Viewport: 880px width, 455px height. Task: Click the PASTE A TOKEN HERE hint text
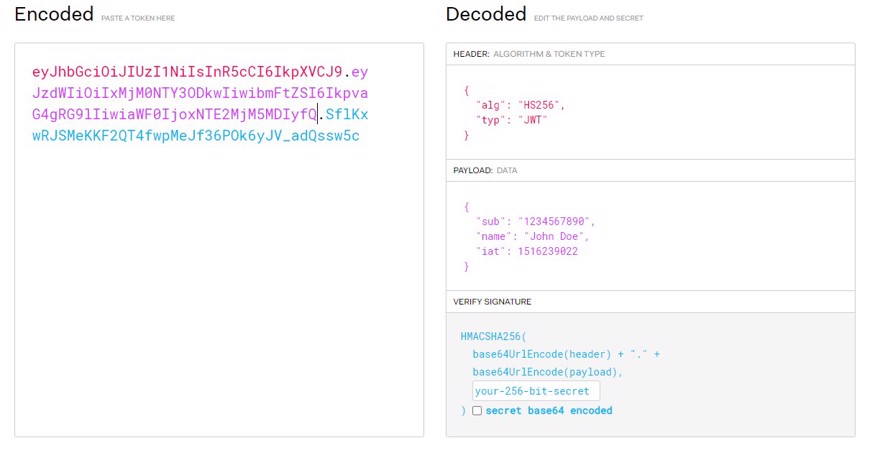pyautogui.click(x=138, y=18)
